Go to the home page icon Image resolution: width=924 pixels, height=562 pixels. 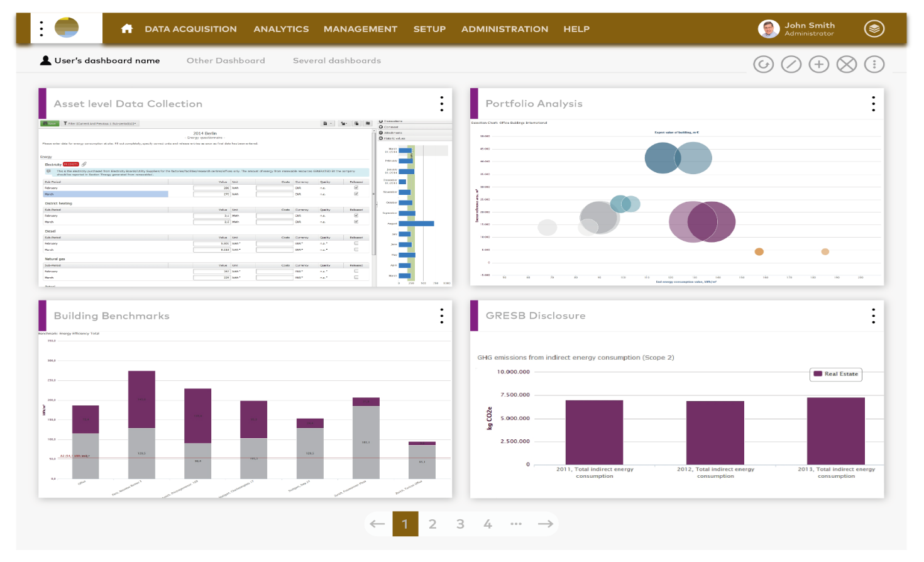click(127, 28)
